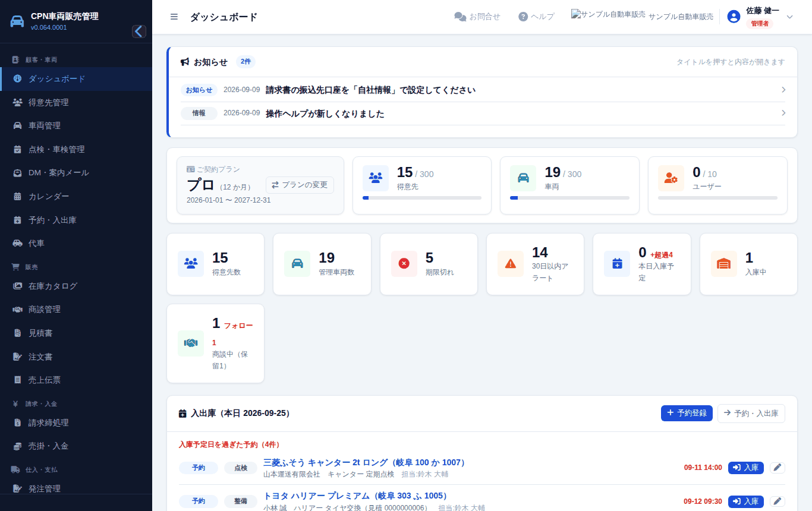Image resolution: width=812 pixels, height=511 pixels.
Task: Click the ヘルプ question mark icon
Action: tap(523, 17)
